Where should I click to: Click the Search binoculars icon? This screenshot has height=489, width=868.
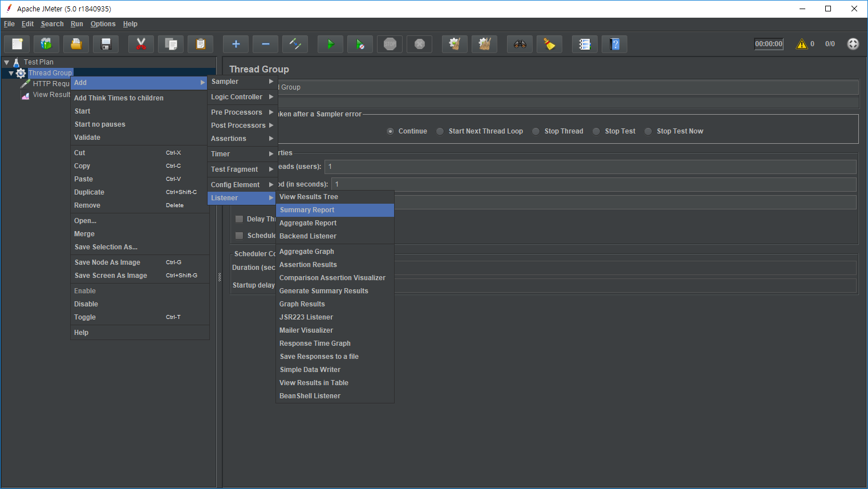520,44
